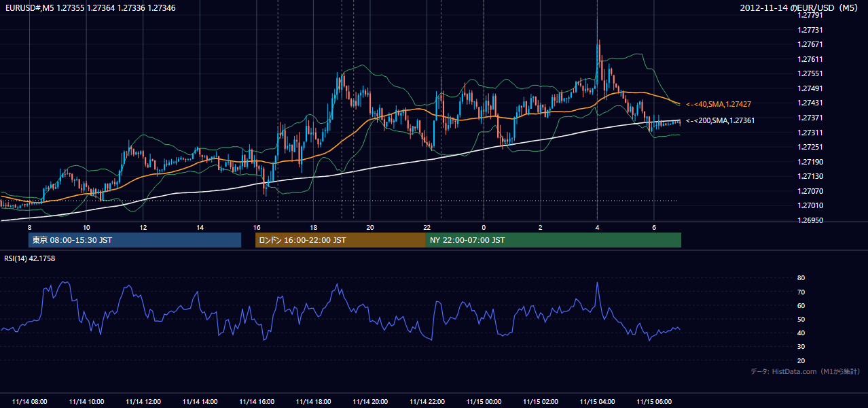Click hour label 16 under price chart
This screenshot has width=868, height=408.
257,227
